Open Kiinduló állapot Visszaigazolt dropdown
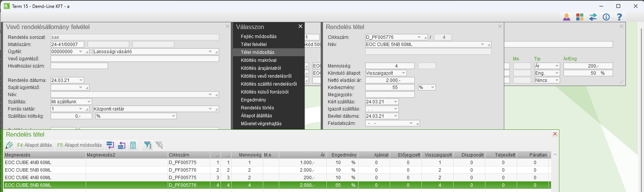This screenshot has height=192, width=644. pos(404,73)
